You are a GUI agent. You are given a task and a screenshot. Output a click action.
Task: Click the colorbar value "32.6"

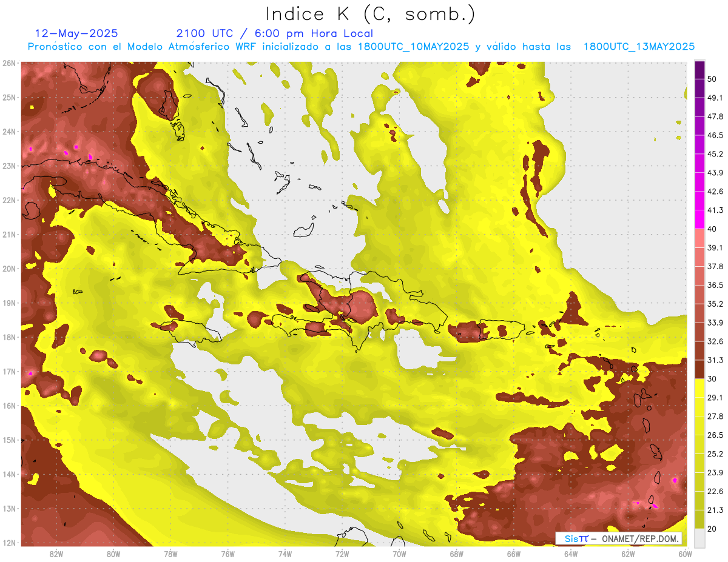[x=715, y=341]
